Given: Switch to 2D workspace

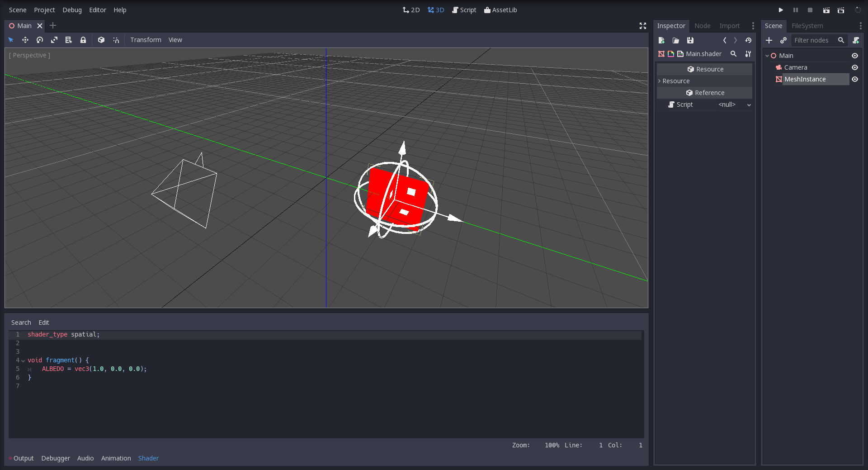Looking at the screenshot, I should tap(411, 10).
